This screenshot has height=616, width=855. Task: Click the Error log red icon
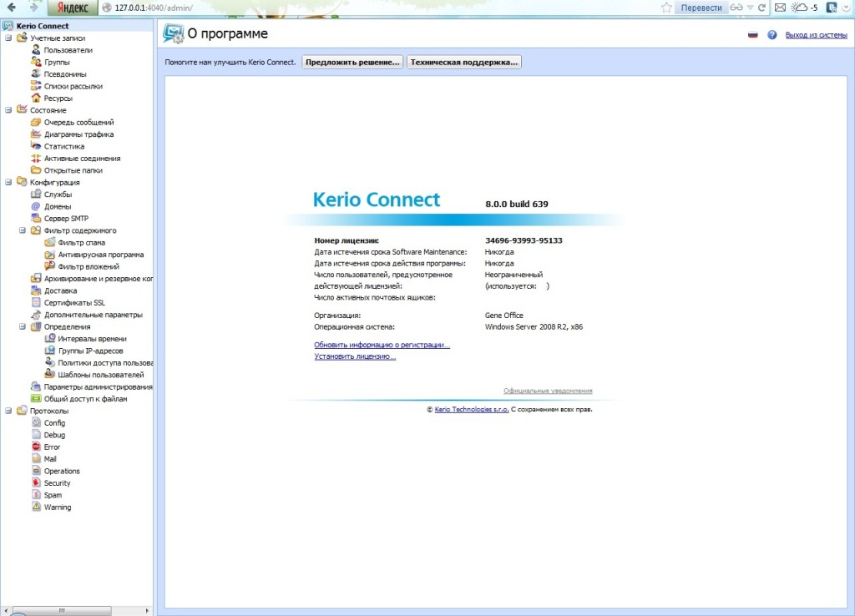coord(36,447)
